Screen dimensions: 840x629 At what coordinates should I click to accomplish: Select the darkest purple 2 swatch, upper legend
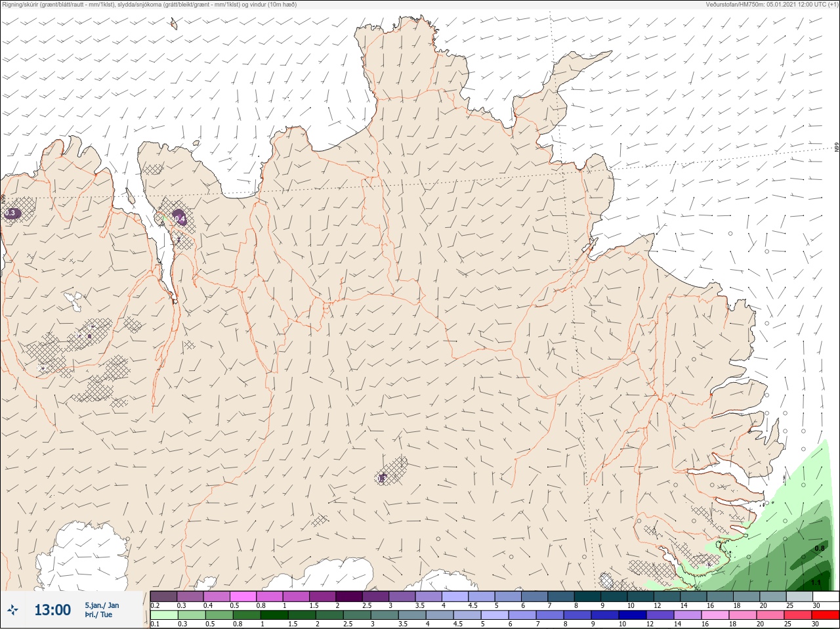click(x=349, y=596)
